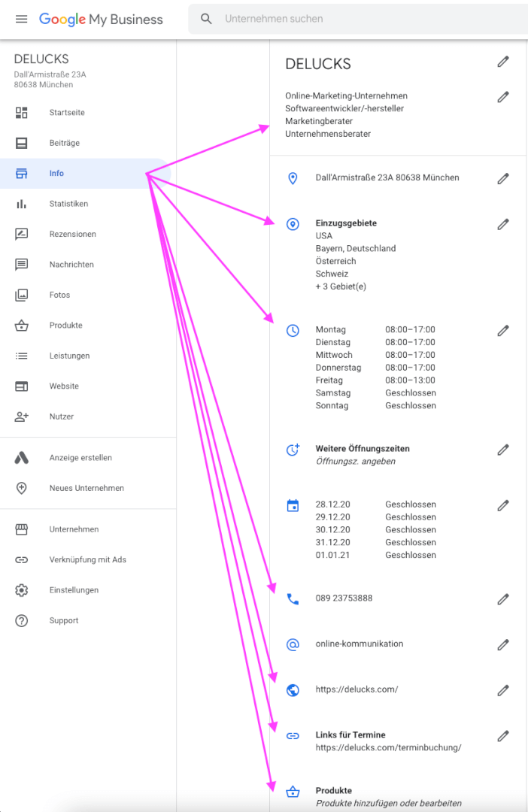Click the 'Online-Marketing-Unternehmen' category text
This screenshot has width=528, height=812.
(346, 95)
